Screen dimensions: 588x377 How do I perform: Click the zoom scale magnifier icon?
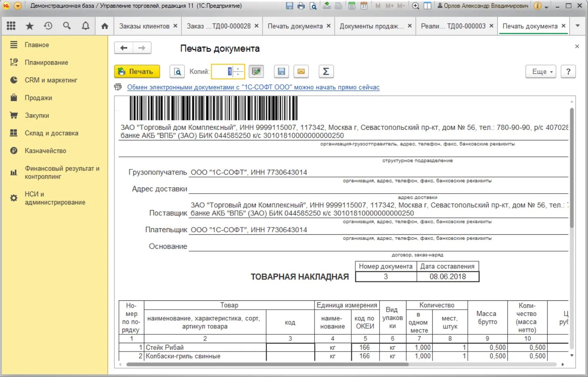point(416,6)
